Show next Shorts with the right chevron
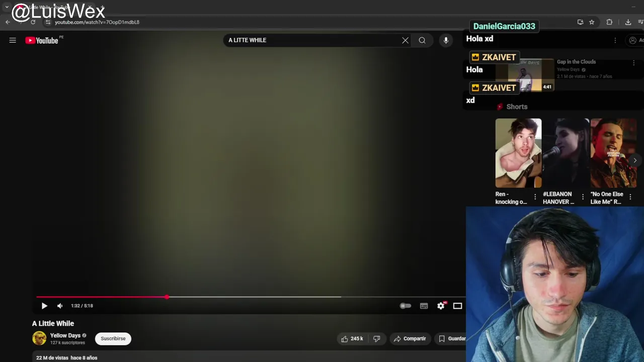 (634, 160)
